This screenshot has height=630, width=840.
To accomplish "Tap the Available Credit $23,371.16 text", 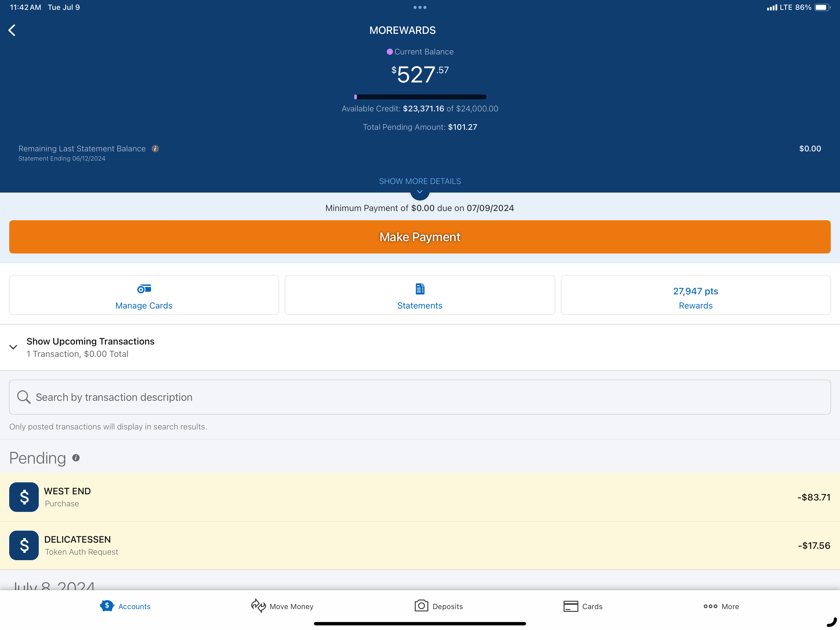I will (420, 109).
